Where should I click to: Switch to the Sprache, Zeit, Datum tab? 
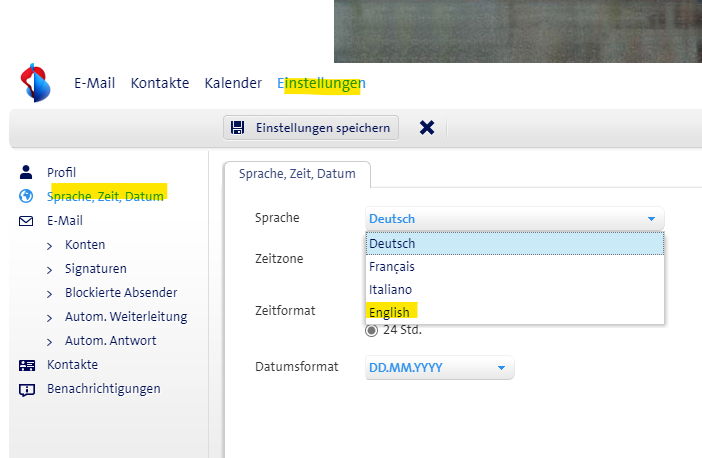pos(297,174)
